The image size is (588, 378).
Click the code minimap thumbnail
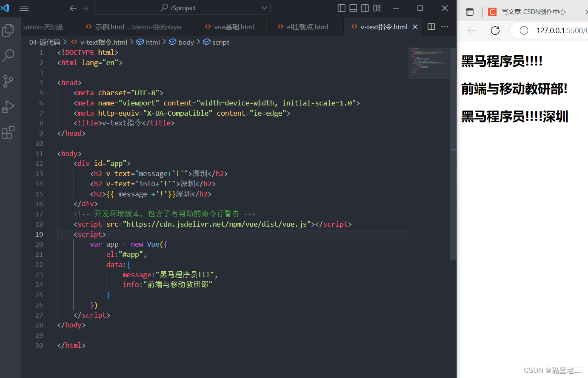point(428,63)
